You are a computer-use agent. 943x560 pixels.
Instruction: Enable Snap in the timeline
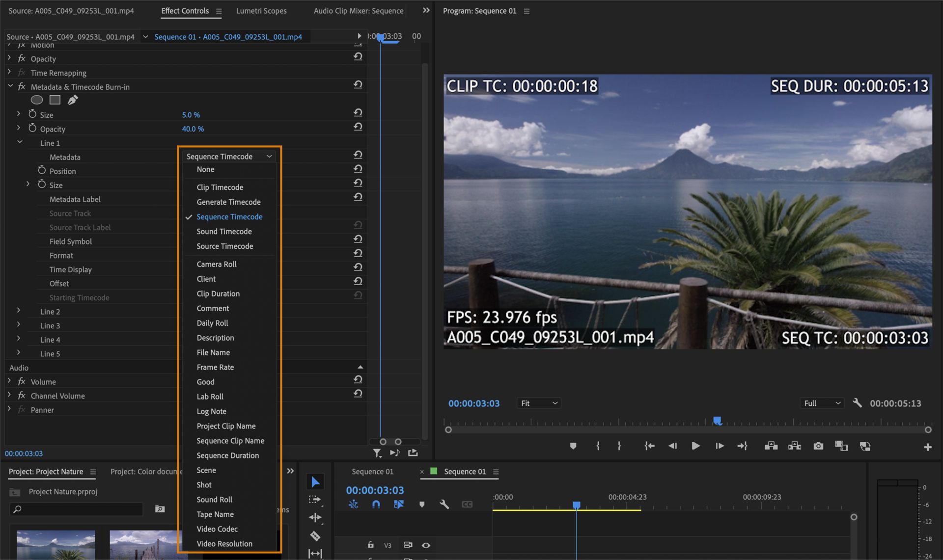[x=376, y=504]
